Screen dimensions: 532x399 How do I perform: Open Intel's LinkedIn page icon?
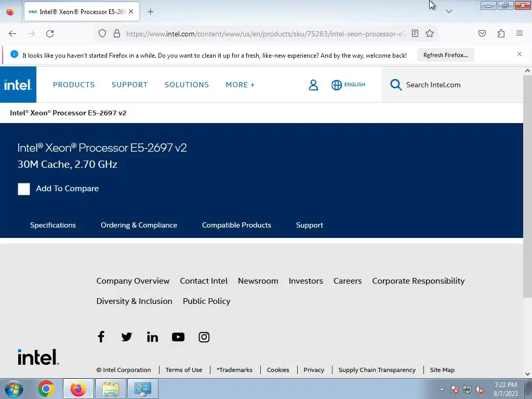tap(152, 337)
